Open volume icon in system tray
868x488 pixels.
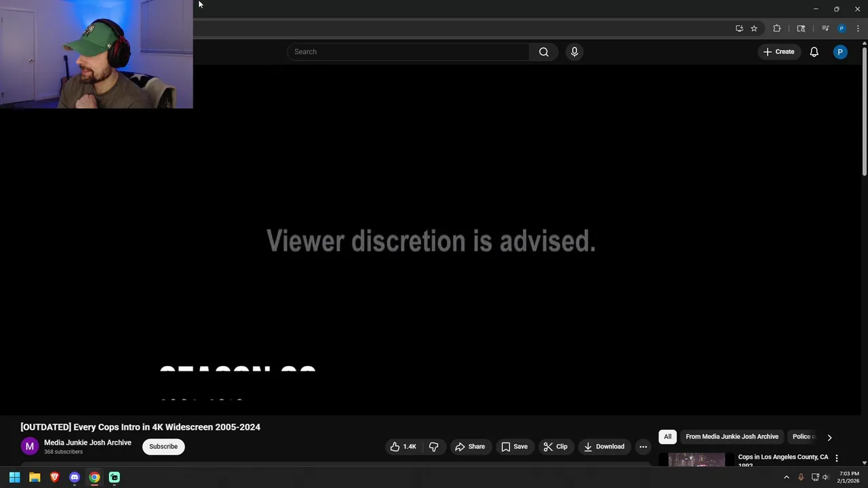coord(825,477)
